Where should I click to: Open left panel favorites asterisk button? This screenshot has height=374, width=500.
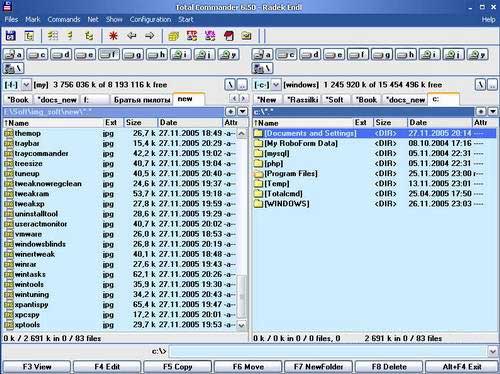pos(231,112)
